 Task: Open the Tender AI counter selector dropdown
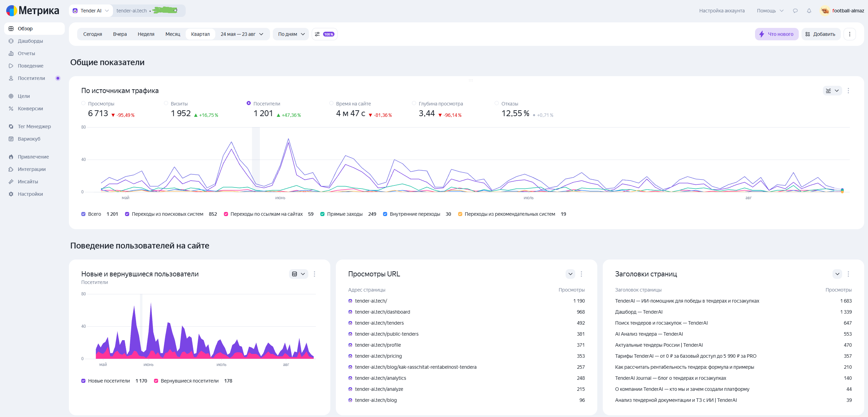pyautogui.click(x=91, y=11)
